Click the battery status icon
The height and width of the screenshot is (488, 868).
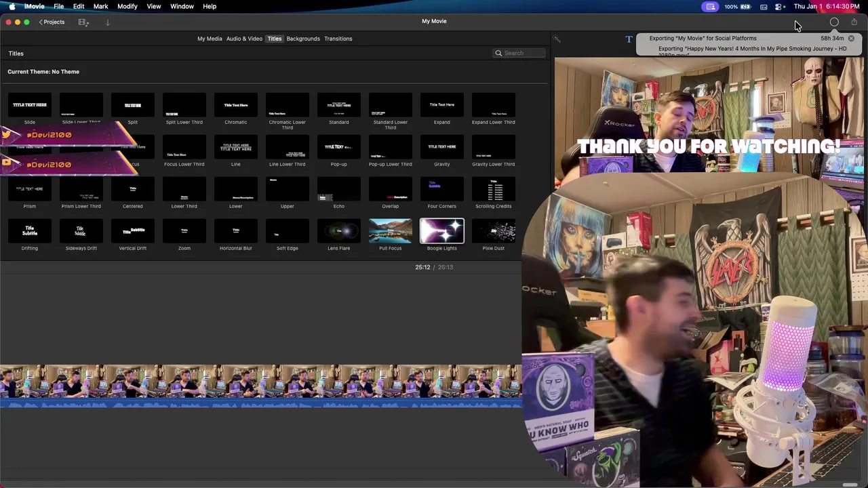tap(746, 6)
